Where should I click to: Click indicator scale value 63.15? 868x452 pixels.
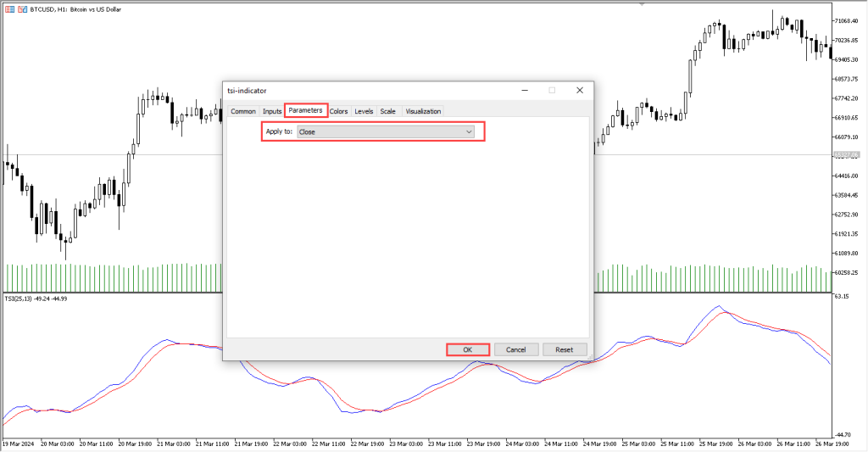click(x=842, y=296)
